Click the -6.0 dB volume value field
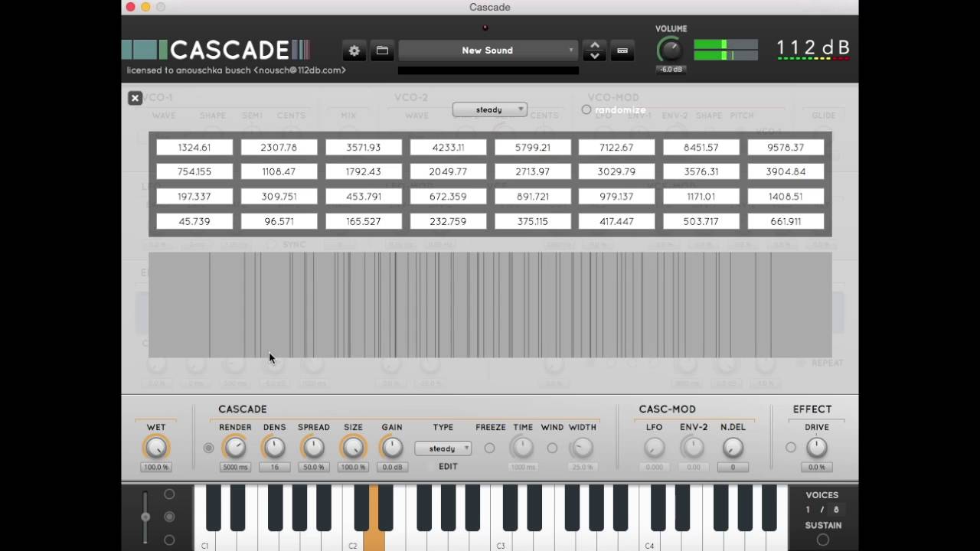Image resolution: width=980 pixels, height=551 pixels. point(671,70)
